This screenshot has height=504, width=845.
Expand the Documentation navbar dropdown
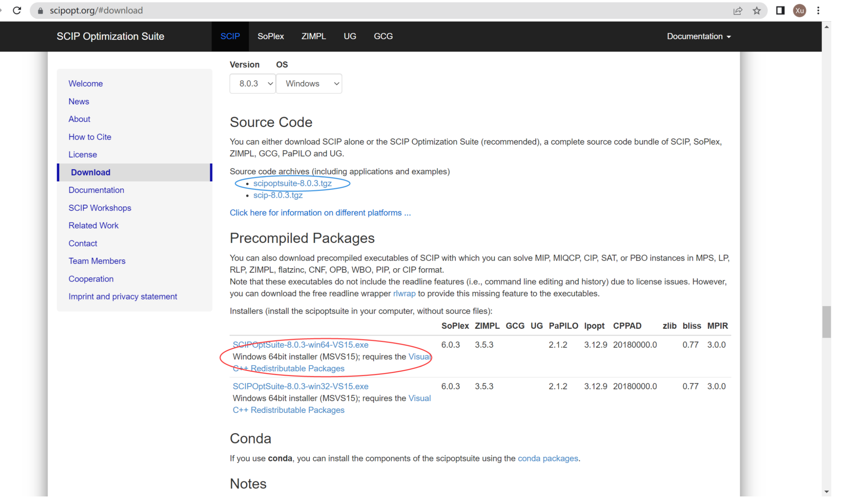click(698, 36)
